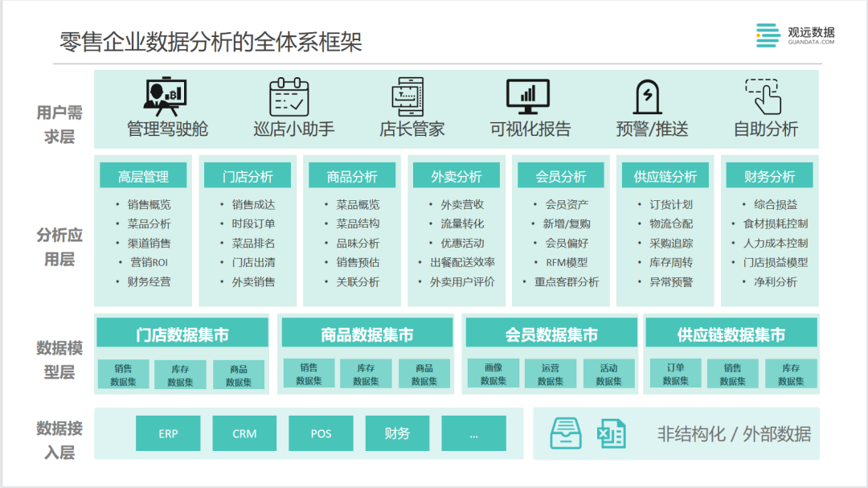
Task: Select the 高层管理 header
Action: 143,175
